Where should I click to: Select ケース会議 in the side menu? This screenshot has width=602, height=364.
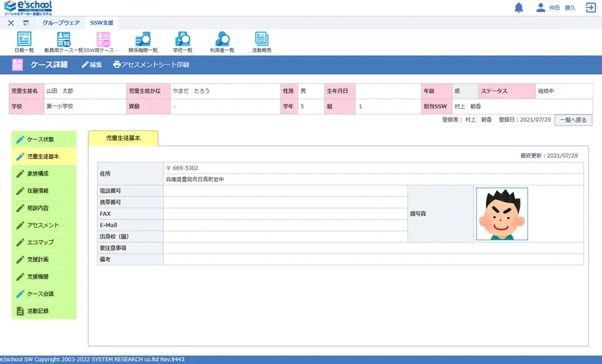pos(44,294)
